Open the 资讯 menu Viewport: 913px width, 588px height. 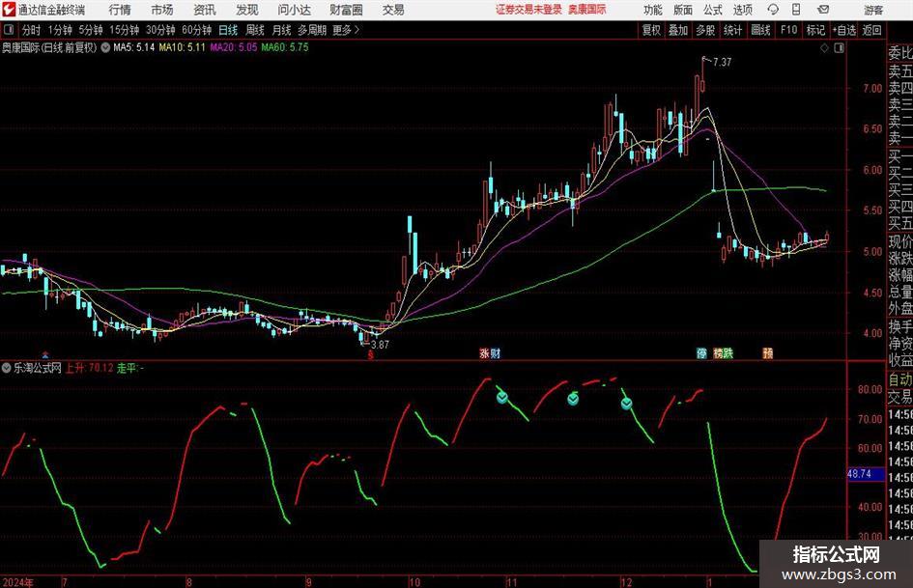coord(205,10)
